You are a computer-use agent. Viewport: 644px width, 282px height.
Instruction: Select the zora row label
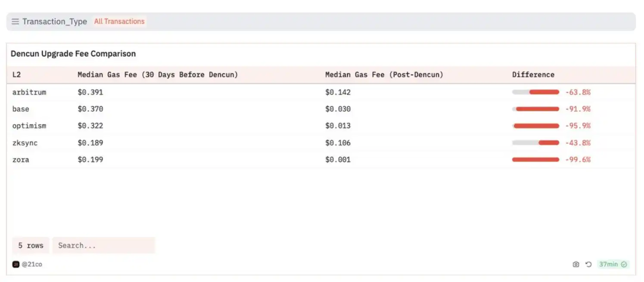coord(21,160)
